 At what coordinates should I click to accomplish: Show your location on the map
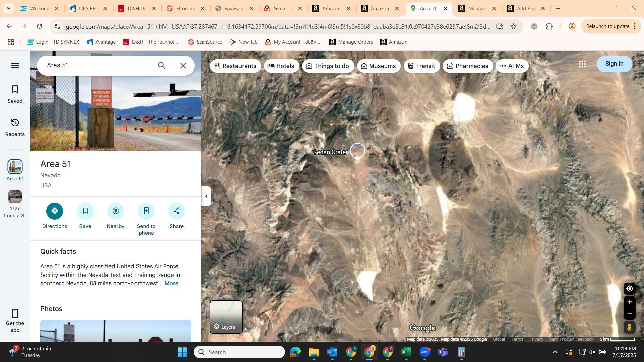click(x=629, y=289)
